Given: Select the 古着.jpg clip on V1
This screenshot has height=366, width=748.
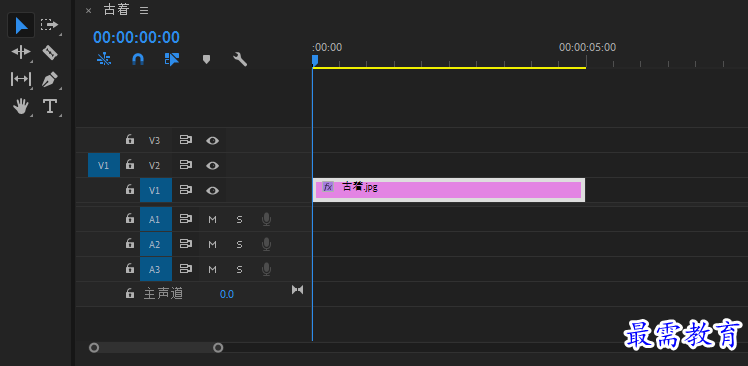Looking at the screenshot, I should [x=449, y=190].
